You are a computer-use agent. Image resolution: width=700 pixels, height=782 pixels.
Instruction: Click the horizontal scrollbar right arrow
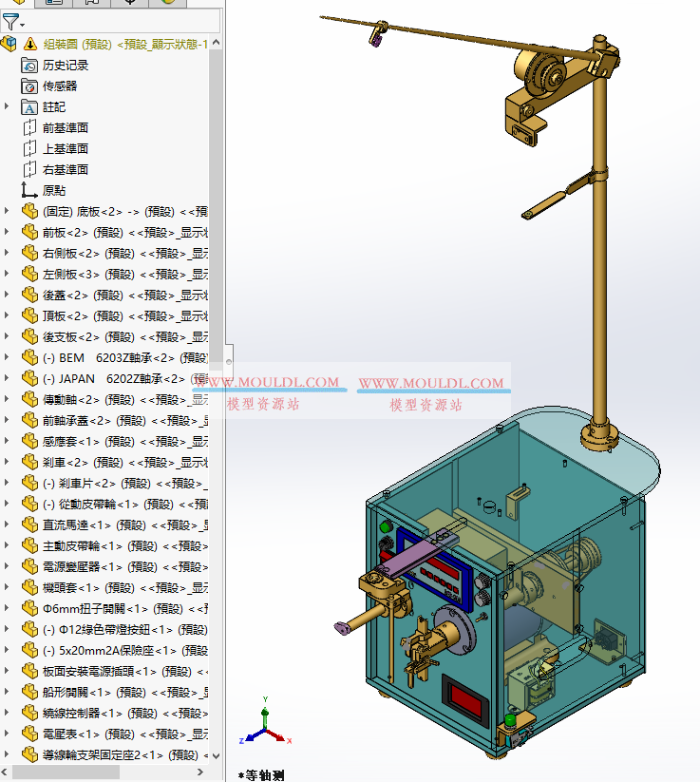(200, 772)
